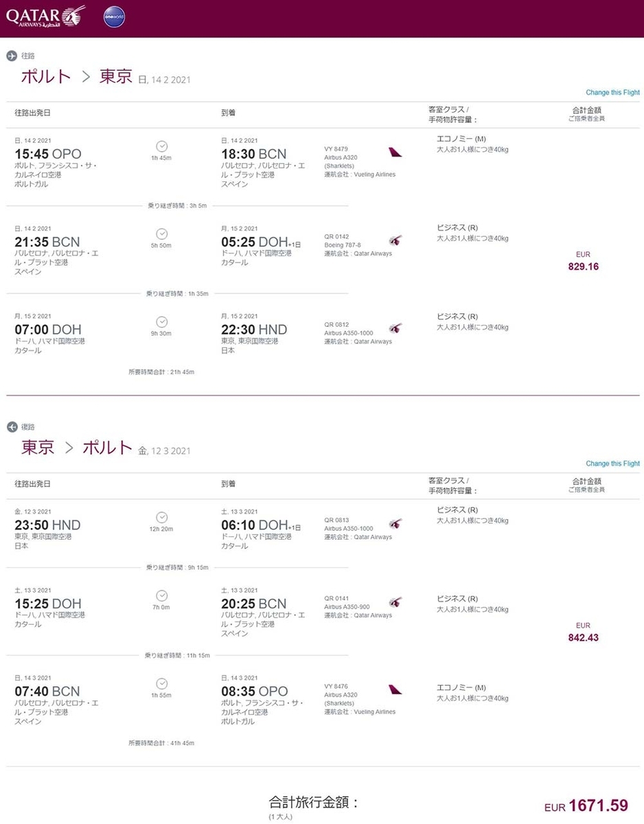Click the OPO to BCN duration clock icon
The height and width of the screenshot is (824, 644).
pos(162,146)
